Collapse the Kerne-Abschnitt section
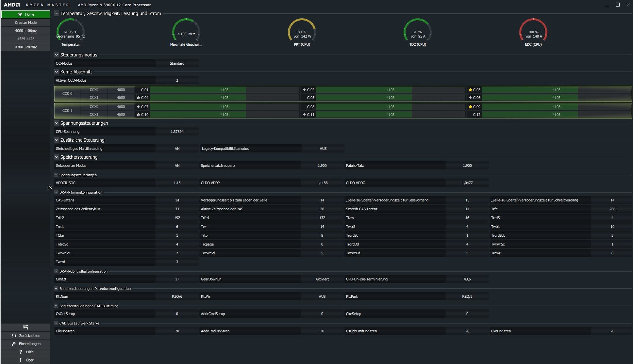The height and width of the screenshot is (364, 633). pos(57,72)
